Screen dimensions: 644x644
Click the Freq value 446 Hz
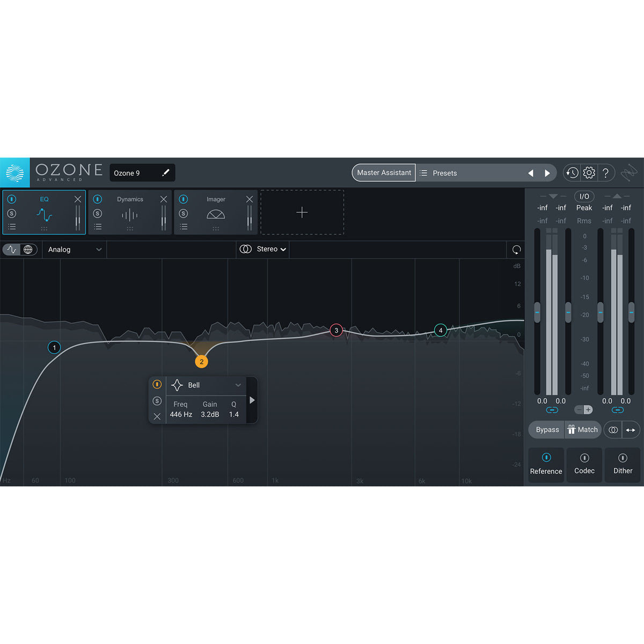click(181, 414)
